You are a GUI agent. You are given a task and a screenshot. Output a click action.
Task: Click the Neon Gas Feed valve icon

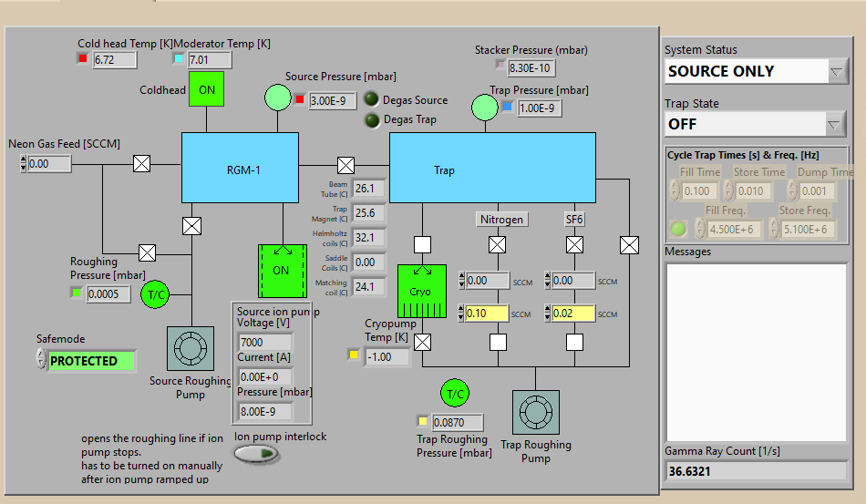[141, 164]
